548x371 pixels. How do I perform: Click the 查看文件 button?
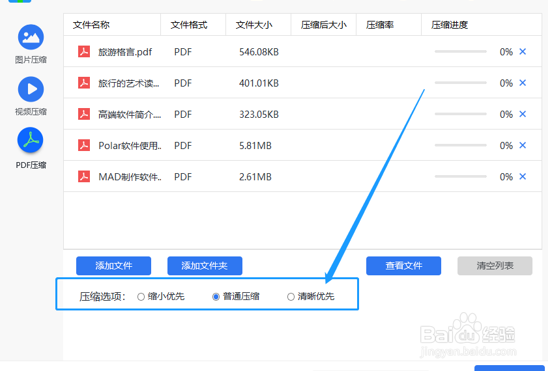click(x=404, y=266)
